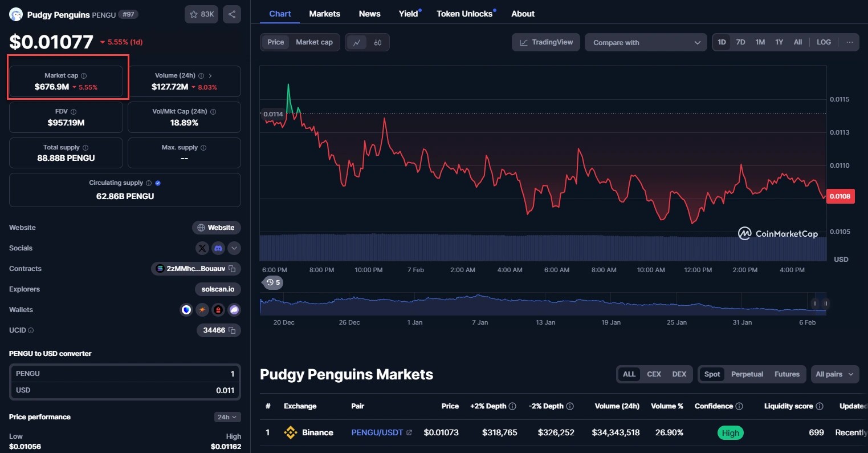Screen dimensions: 868x453
Task: Copy the contract address 2zMMhc...Bouauv
Action: [232, 269]
